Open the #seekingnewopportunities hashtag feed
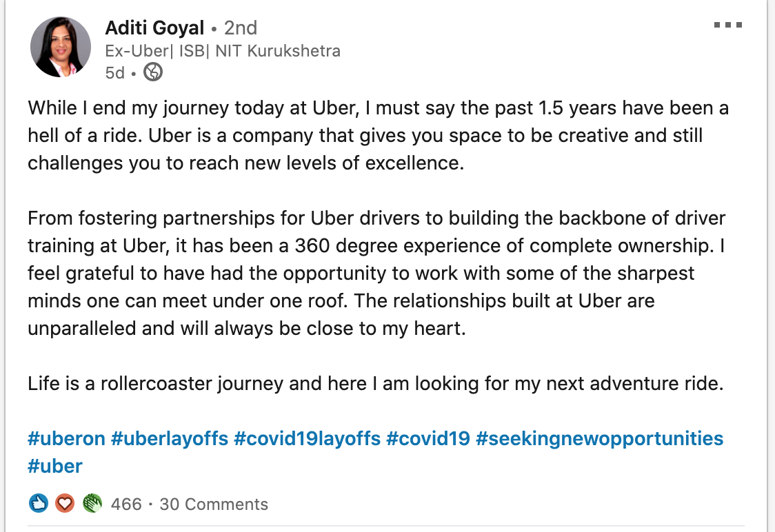This screenshot has width=775, height=532. tap(600, 438)
